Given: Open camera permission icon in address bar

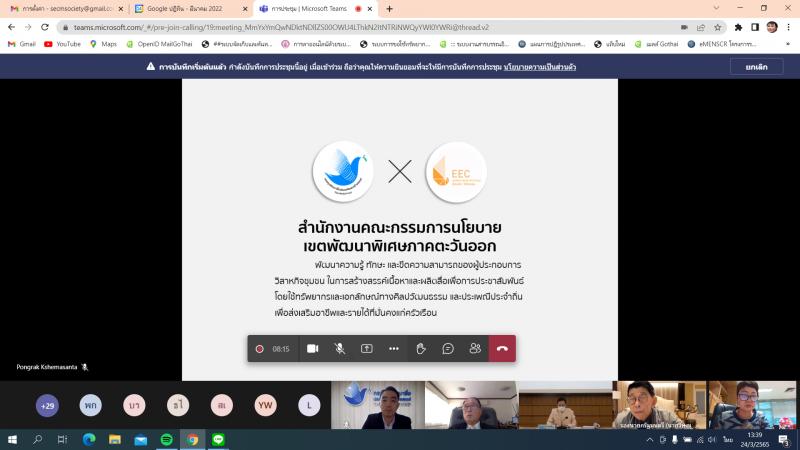Looking at the screenshot, I should (684, 28).
